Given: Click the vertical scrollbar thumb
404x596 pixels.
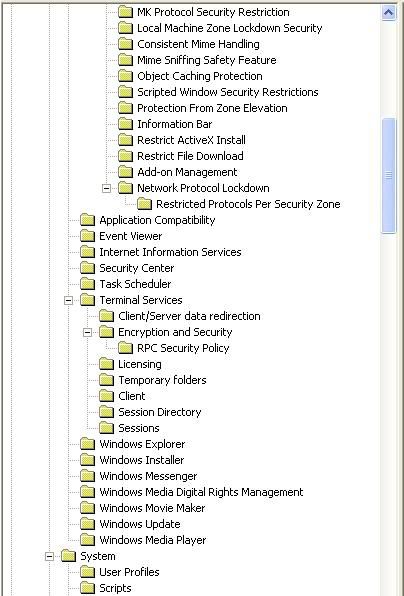Looking at the screenshot, I should tap(388, 175).
